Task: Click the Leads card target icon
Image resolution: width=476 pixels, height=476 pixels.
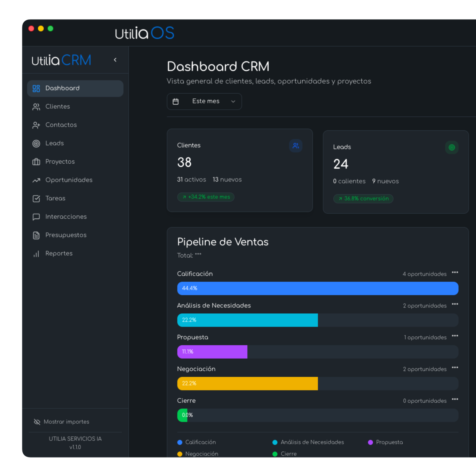Action: tap(452, 147)
